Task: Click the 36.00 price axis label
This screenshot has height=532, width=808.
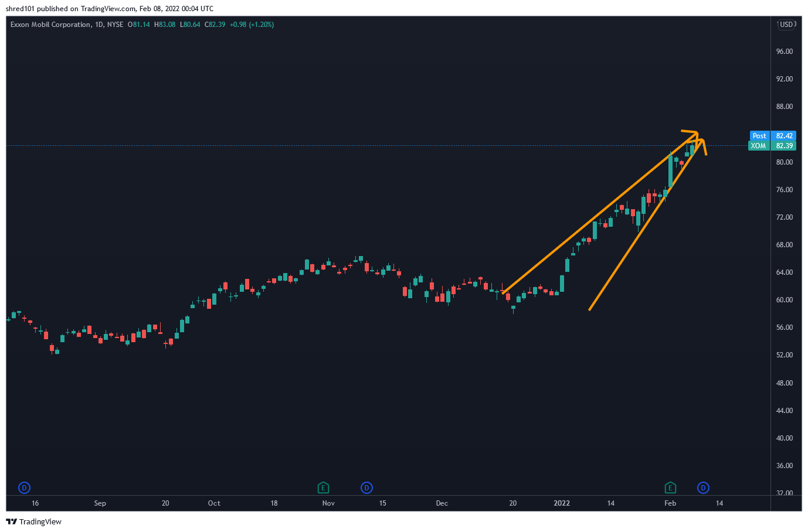Action: pos(785,466)
